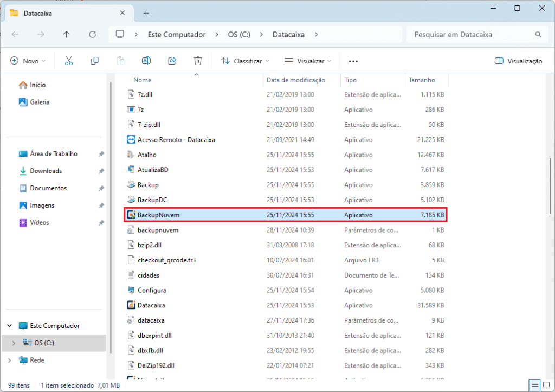Image resolution: width=555 pixels, height=392 pixels.
Task: Click the Rename icon
Action: pos(146,61)
